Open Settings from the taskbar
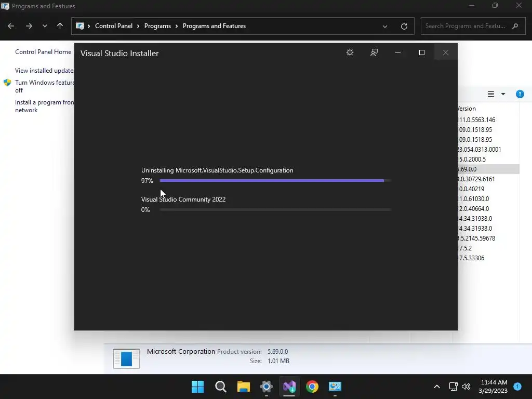532x399 pixels. click(267, 387)
